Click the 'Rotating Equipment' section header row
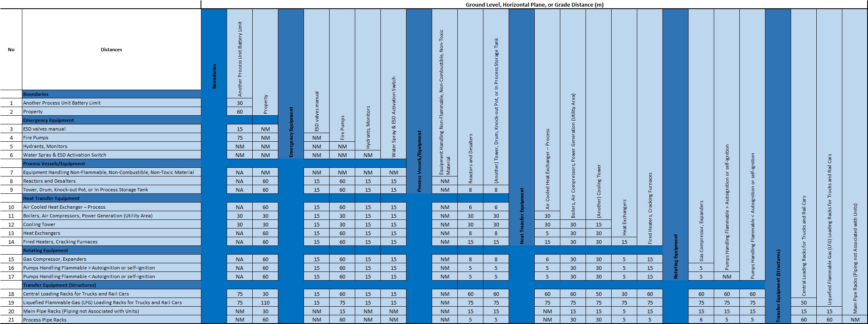Screen dimensions: 868x324 tap(112, 250)
